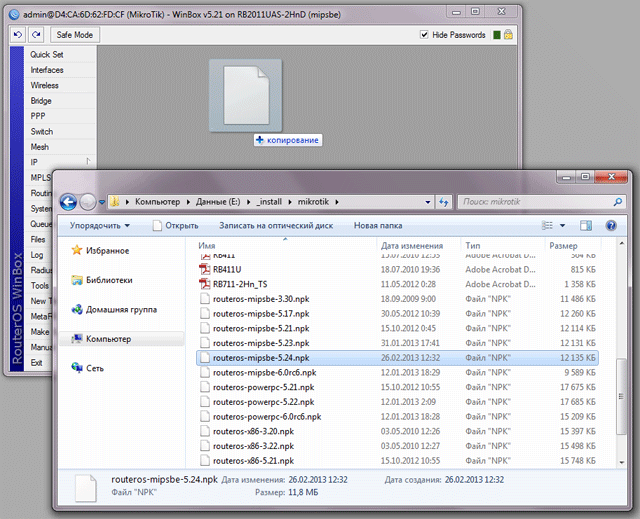Sort by the Дата изменения column header
This screenshot has height=519, width=640.
pos(412,246)
